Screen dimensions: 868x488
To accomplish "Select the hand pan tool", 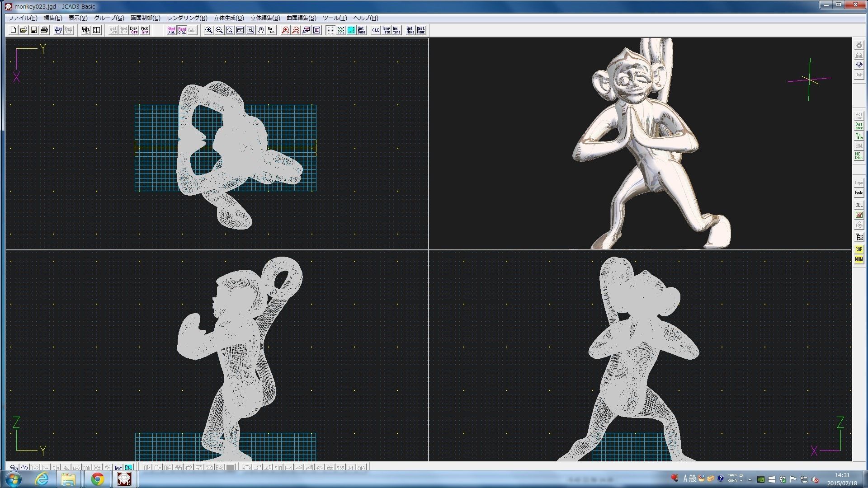I will tap(261, 30).
